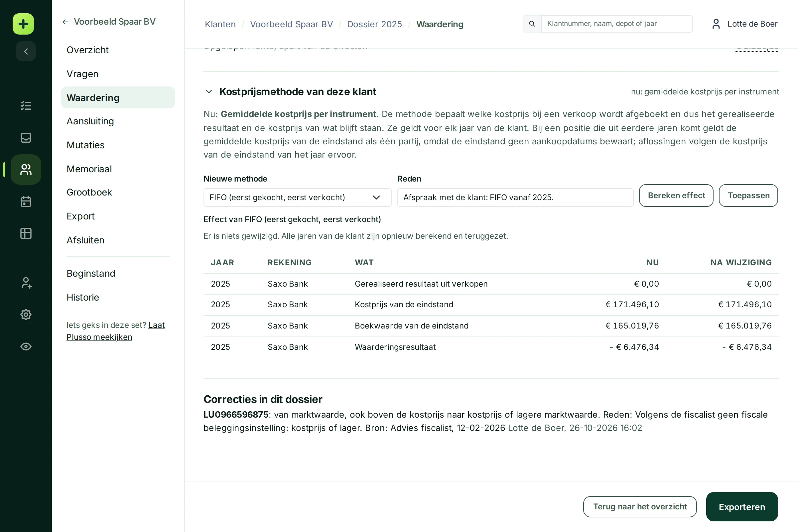The height and width of the screenshot is (532, 798).
Task: Click the REKENING column header
Action: (x=289, y=263)
